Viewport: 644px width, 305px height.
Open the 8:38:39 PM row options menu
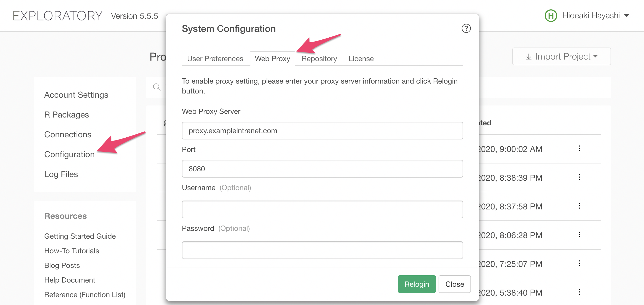(x=579, y=177)
